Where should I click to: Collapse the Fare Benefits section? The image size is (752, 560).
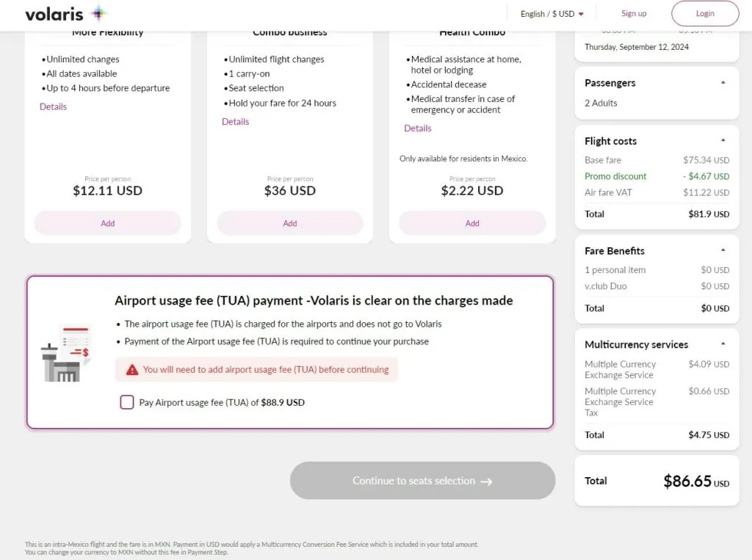[723, 250]
